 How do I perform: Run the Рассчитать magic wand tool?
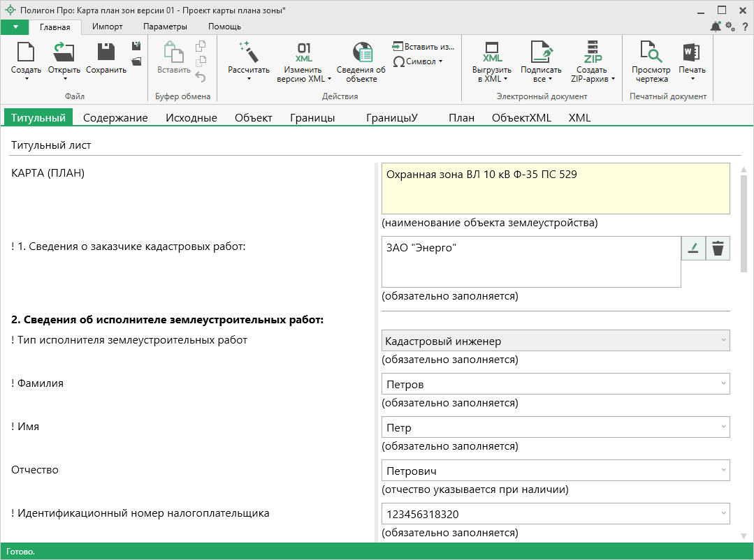[x=248, y=53]
